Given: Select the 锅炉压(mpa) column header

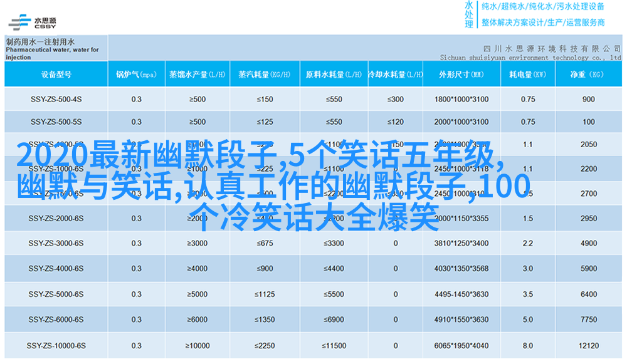Looking at the screenshot, I should [x=136, y=75].
